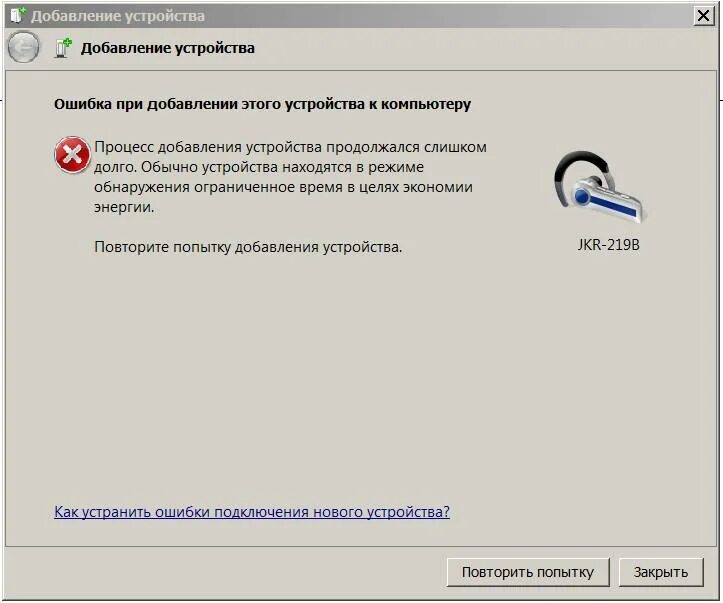The width and height of the screenshot is (723, 603).
Task: Click the JKR-219B device name label
Action: [x=609, y=245]
